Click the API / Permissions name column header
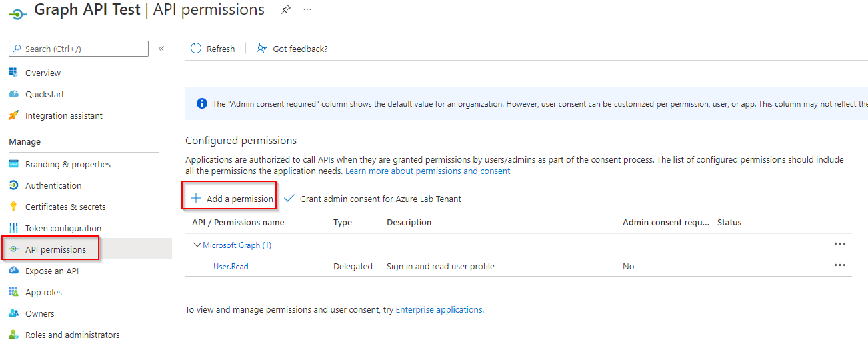Screen dimensions: 868x346 tap(238, 223)
